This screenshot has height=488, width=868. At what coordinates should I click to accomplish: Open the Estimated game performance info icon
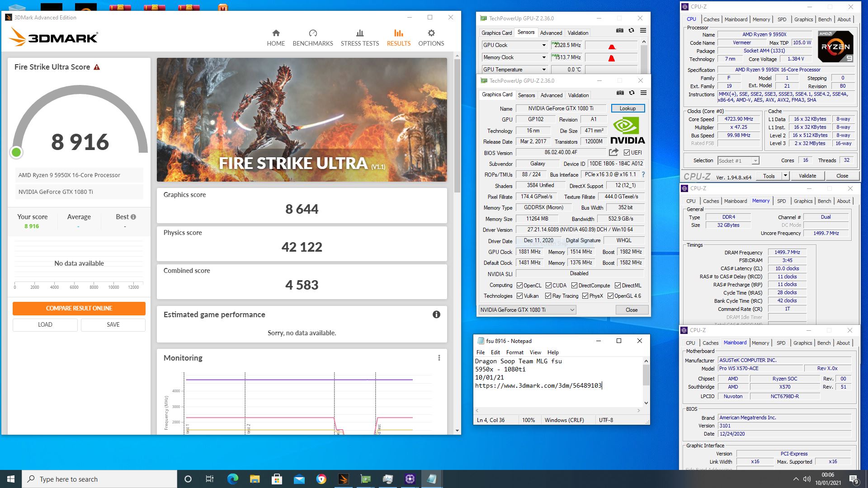click(436, 314)
